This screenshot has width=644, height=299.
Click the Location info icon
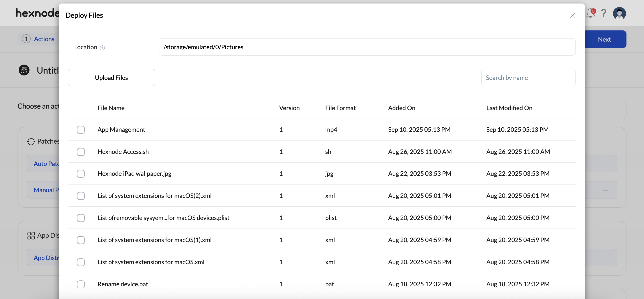(x=102, y=47)
